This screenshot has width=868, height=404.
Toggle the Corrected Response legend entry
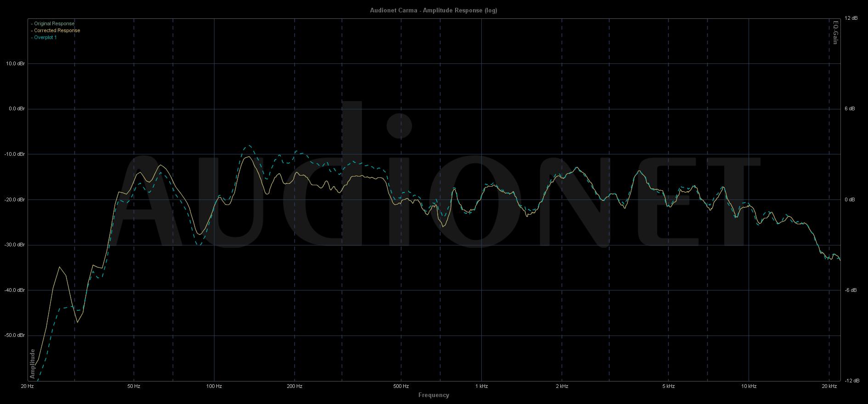pyautogui.click(x=56, y=30)
